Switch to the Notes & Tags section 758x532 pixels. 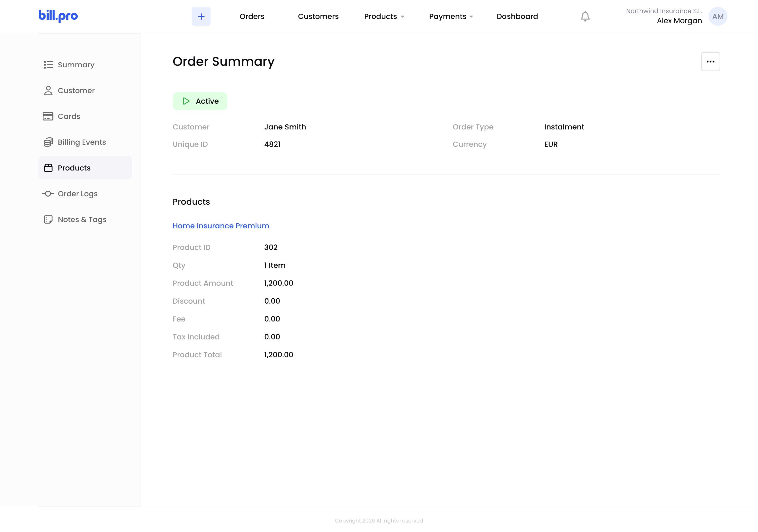(x=85, y=219)
